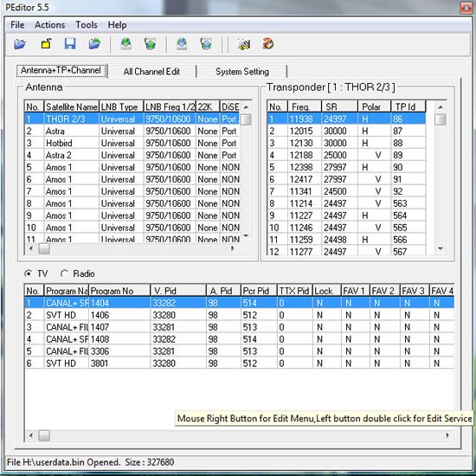Click the green down-arrow download icon
Screen dimensions: 476x476
pyautogui.click(x=126, y=44)
